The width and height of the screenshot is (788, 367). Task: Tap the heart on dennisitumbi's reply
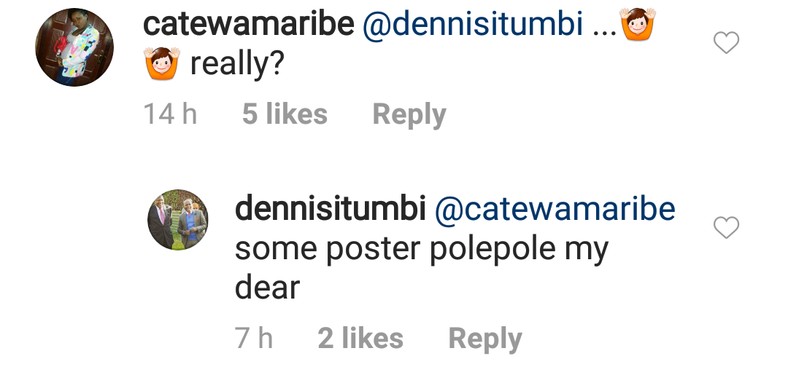pos(726,227)
